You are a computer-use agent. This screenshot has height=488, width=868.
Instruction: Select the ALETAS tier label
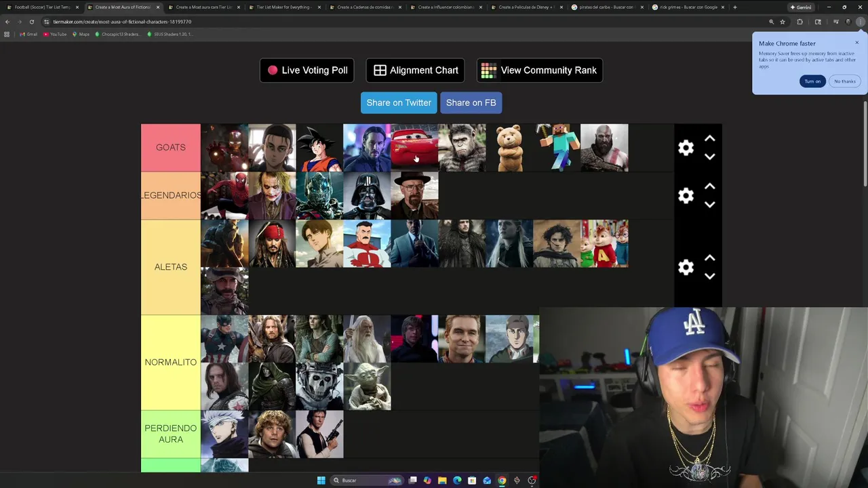tap(171, 267)
